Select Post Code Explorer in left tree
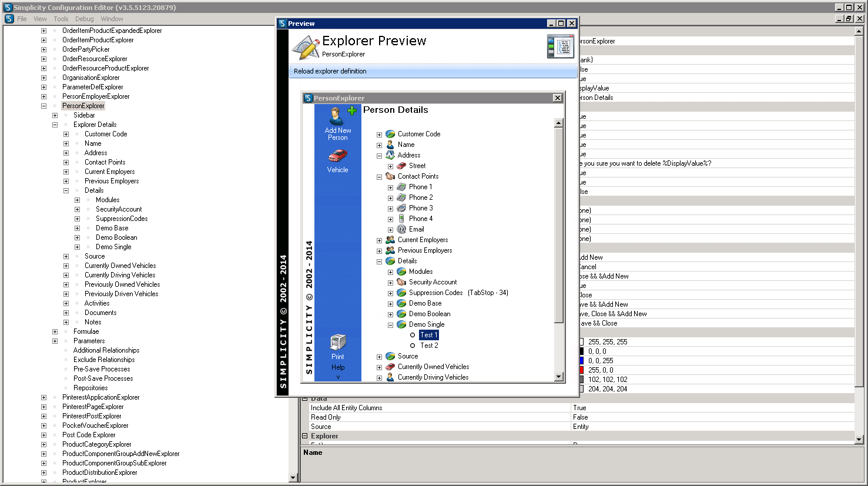Image resolution: width=868 pixels, height=486 pixels. [x=89, y=435]
